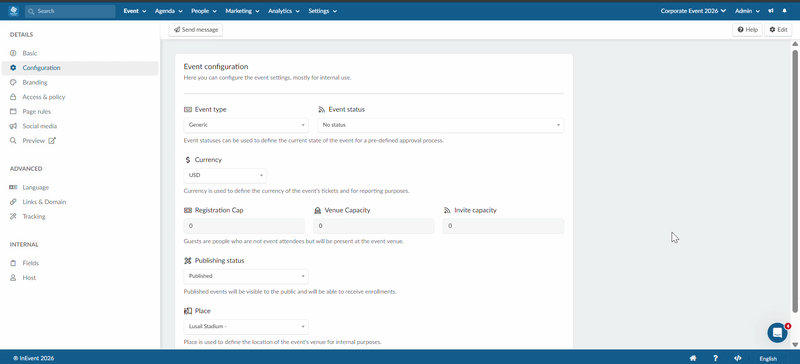
Task: Expand the Admin account dropdown
Action: tap(747, 11)
